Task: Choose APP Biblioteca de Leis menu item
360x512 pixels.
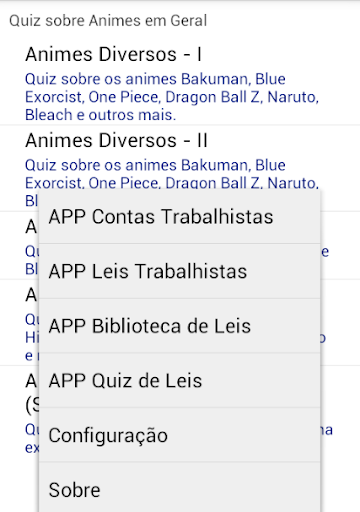Action: pyautogui.click(x=180, y=326)
